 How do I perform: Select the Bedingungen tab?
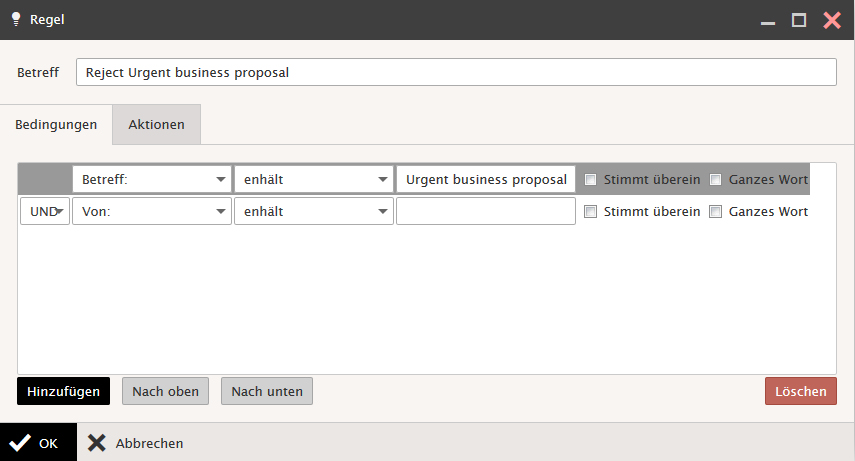(x=56, y=125)
